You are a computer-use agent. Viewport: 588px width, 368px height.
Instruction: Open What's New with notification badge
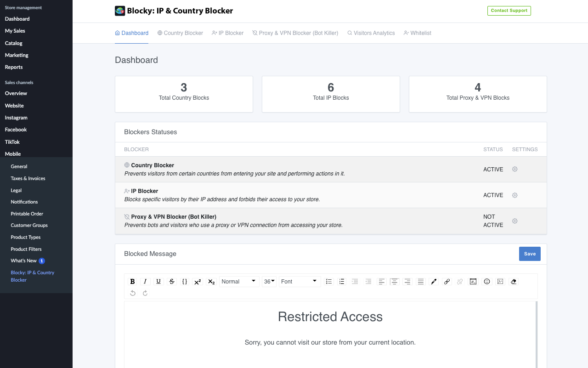(x=28, y=260)
